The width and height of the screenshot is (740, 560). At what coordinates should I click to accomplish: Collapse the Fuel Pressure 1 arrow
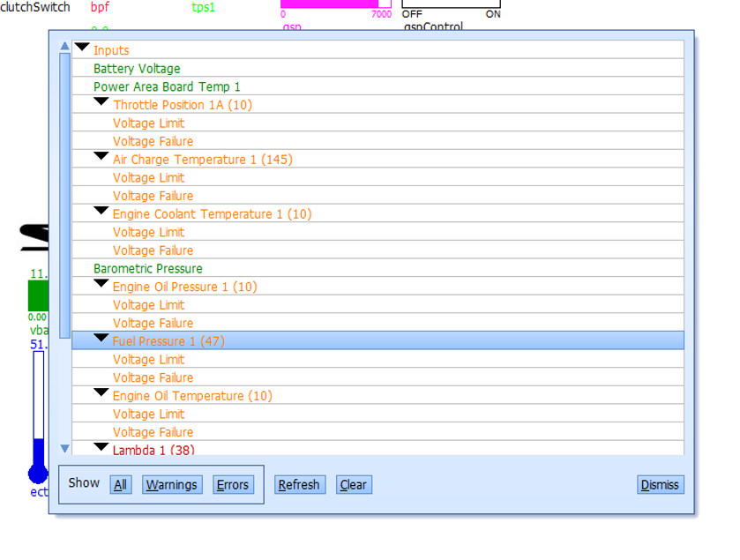[101, 339]
